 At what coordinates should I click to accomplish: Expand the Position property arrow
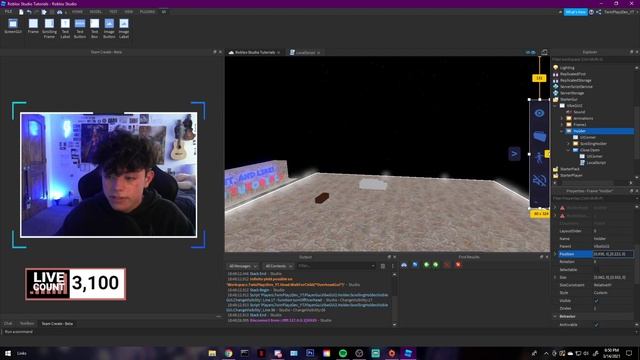pos(555,254)
